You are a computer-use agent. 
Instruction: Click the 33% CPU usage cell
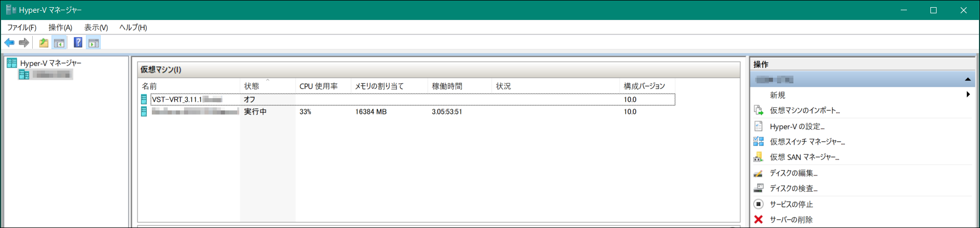click(x=305, y=111)
